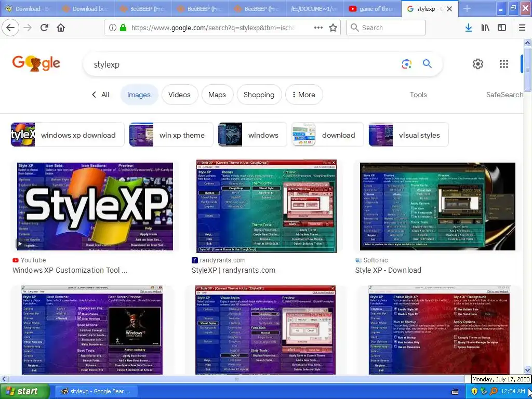Expand the More search categories menu

point(304,95)
